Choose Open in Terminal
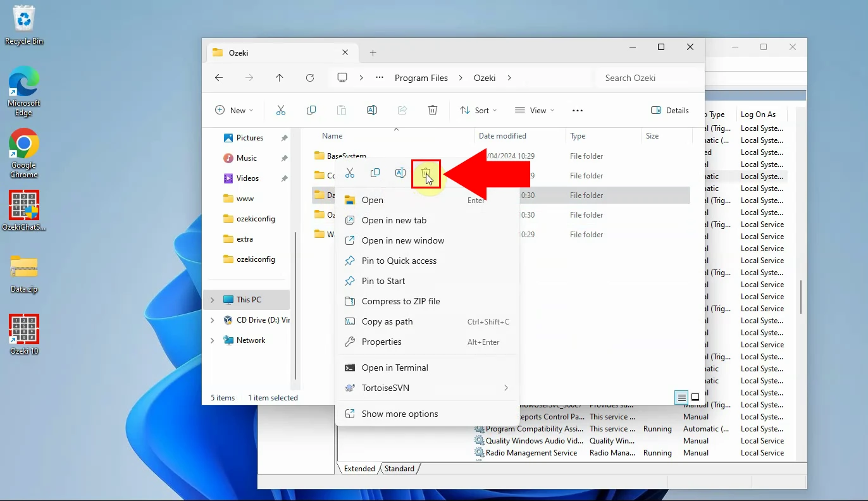This screenshot has width=868, height=501. 427,368
